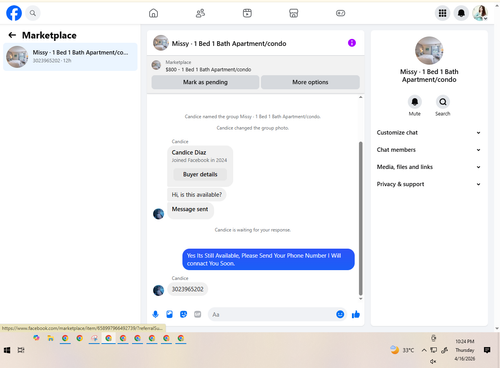The width and height of the screenshot is (500, 368).
Task: Record a voice clip microphone icon
Action: (155, 314)
